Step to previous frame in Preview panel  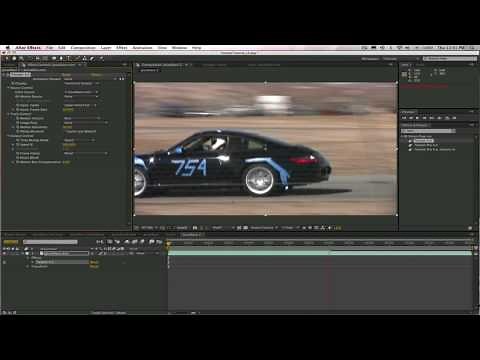(411, 118)
